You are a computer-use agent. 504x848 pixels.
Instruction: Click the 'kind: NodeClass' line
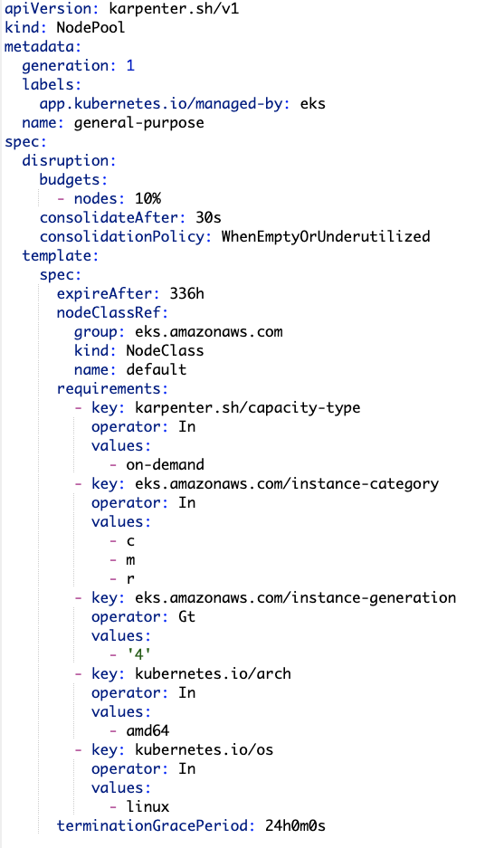138,350
